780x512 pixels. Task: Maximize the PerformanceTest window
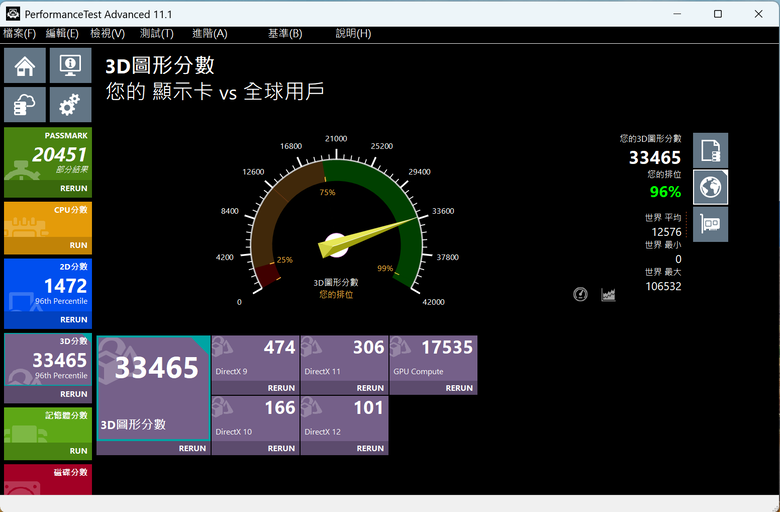(x=718, y=14)
